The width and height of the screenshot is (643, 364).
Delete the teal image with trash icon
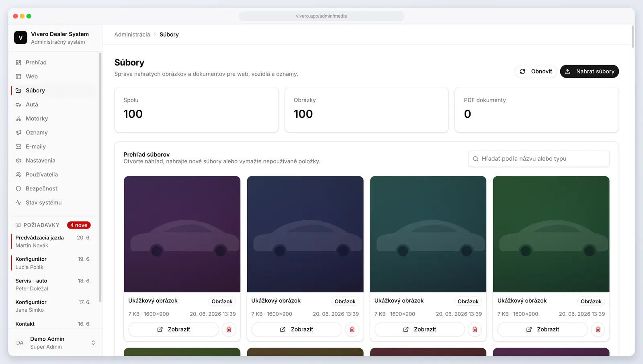pos(475,329)
